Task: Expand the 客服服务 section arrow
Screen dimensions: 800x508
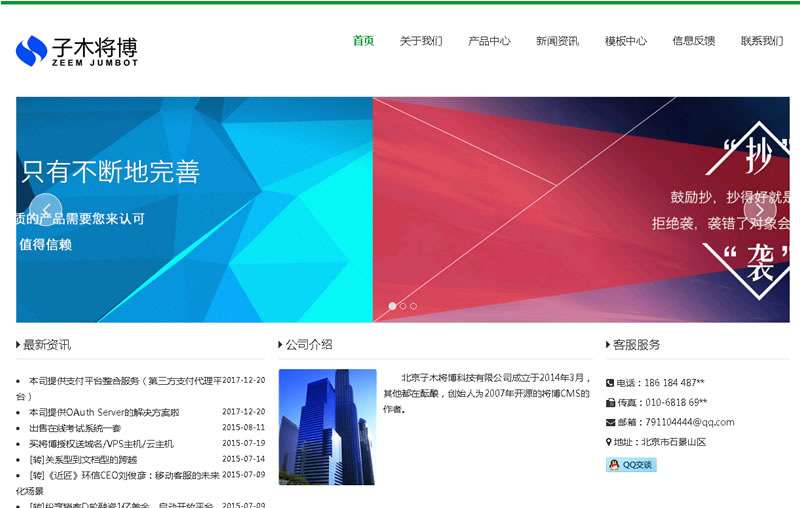Action: coord(608,345)
